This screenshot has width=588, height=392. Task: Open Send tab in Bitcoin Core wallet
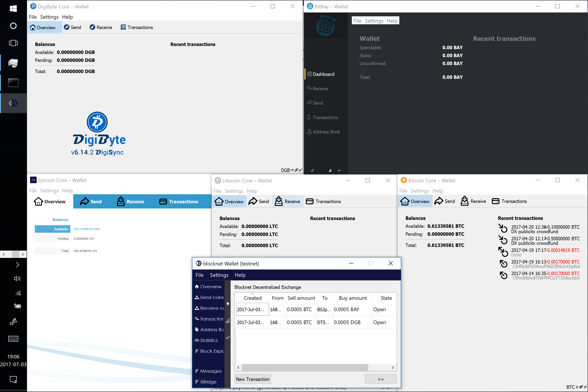coord(444,201)
